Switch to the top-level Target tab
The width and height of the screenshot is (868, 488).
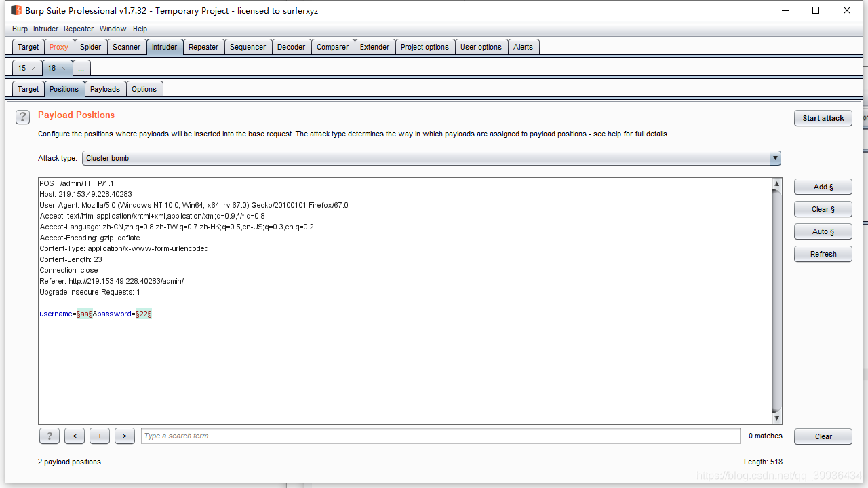click(28, 47)
